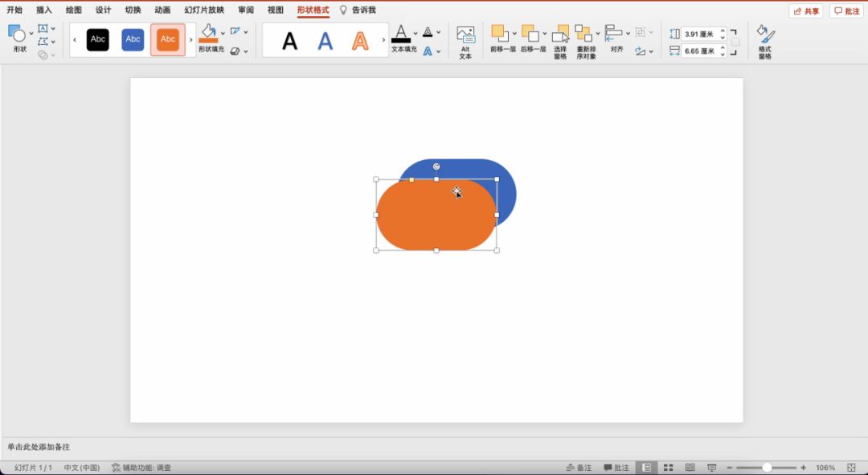Switch to slide sorter view in status bar
Image resolution: width=868 pixels, height=475 pixels.
point(668,468)
